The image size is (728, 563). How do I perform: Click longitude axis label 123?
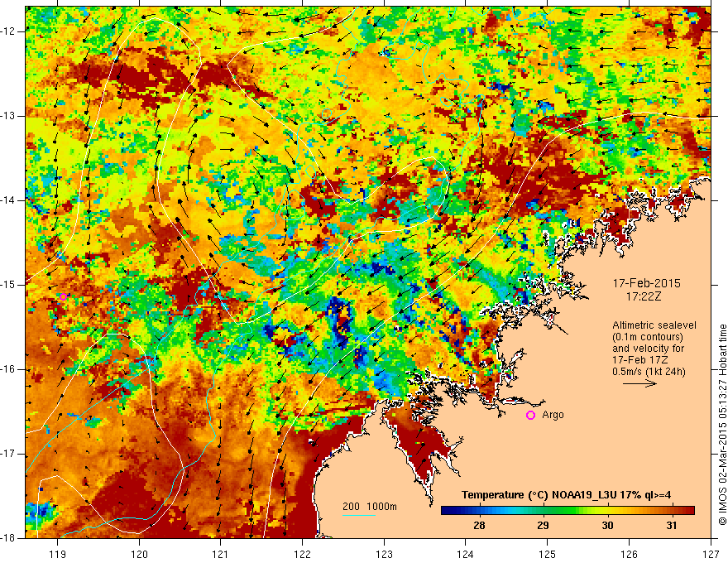384,554
